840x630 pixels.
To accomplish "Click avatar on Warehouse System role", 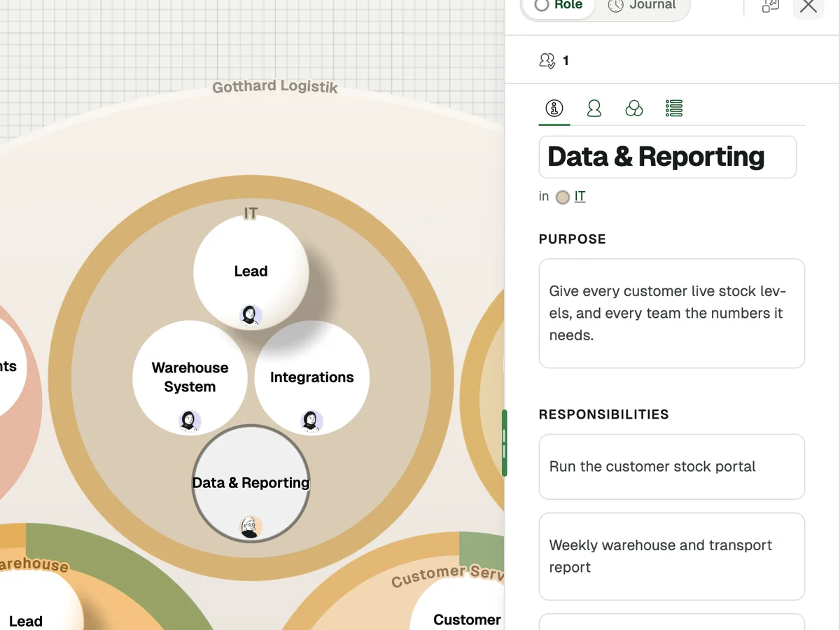I will pos(190,421).
